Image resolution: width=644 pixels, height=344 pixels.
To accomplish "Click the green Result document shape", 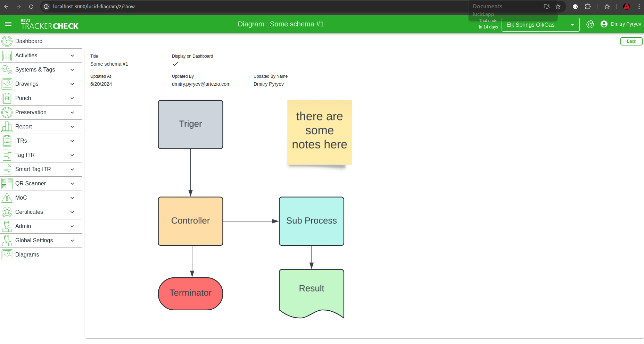I will pyautogui.click(x=312, y=294).
